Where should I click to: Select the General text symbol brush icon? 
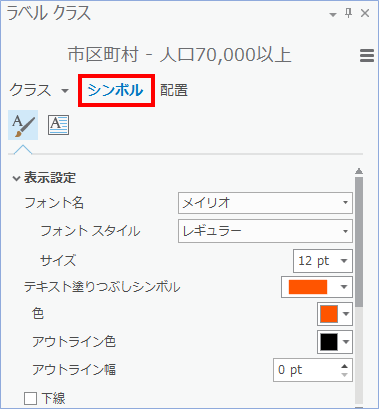(x=23, y=125)
